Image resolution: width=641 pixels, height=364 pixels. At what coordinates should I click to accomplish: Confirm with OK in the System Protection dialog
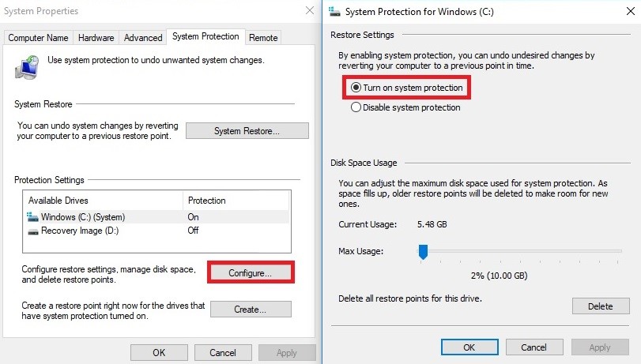pyautogui.click(x=469, y=347)
